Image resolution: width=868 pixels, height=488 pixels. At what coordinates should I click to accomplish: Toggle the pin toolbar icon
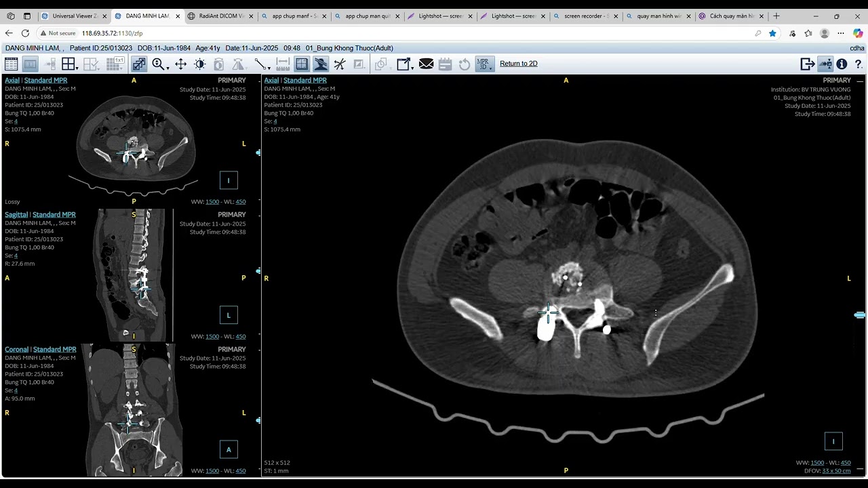(825, 64)
